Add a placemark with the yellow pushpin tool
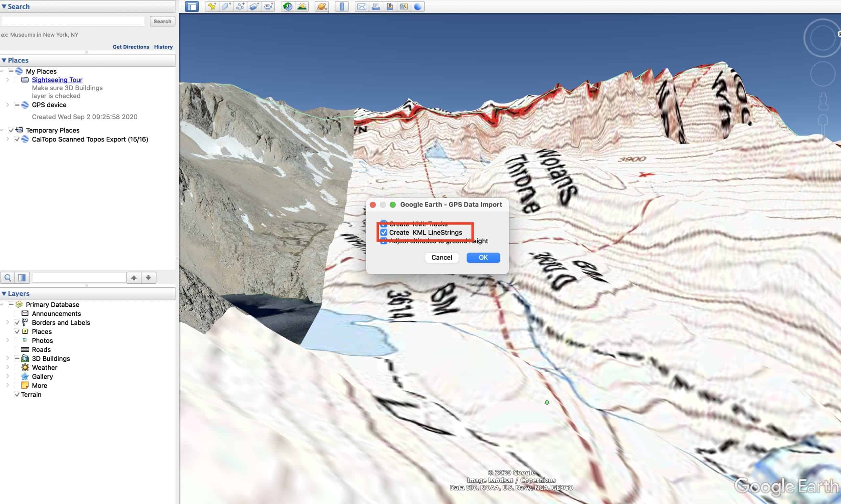The width and height of the screenshot is (841, 504). [212, 7]
